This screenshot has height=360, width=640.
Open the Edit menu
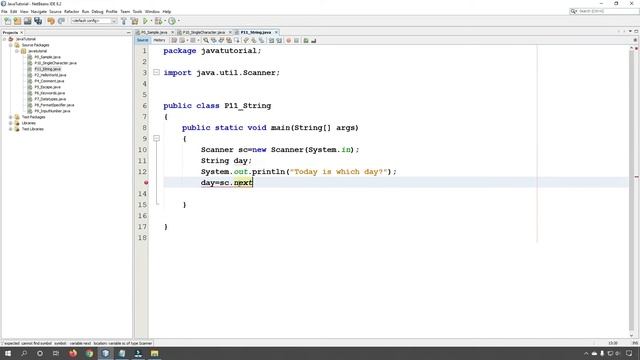(x=13, y=11)
